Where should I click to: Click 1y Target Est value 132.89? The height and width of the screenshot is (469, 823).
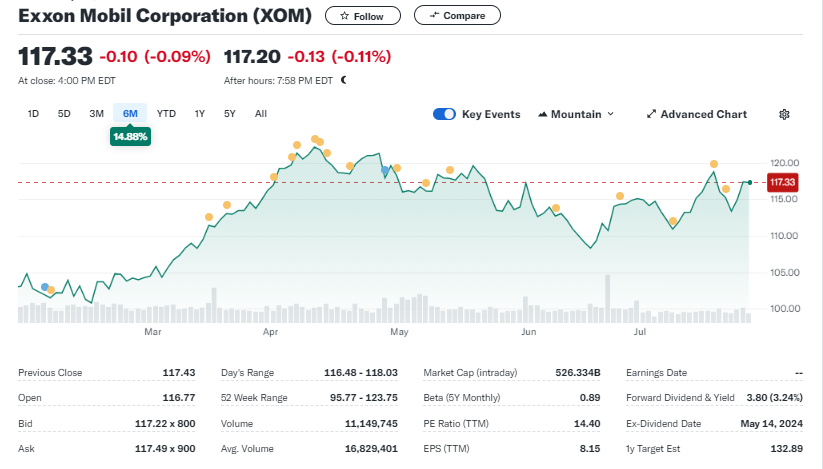(x=786, y=449)
